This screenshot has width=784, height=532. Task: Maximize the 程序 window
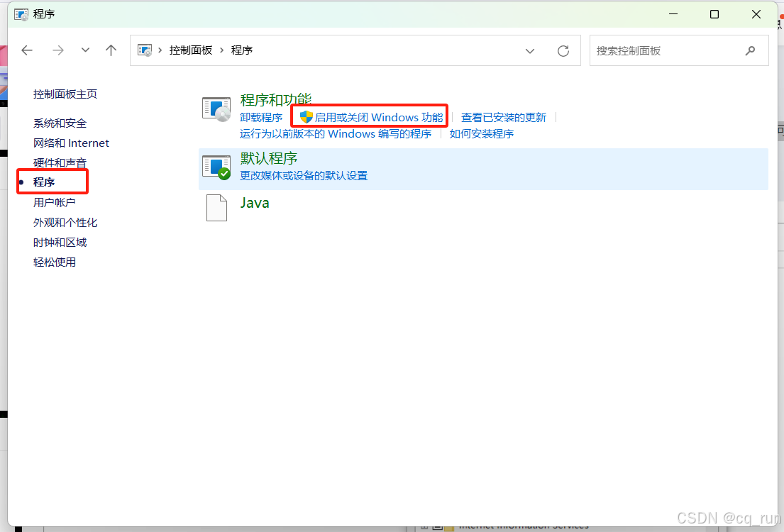point(714,14)
